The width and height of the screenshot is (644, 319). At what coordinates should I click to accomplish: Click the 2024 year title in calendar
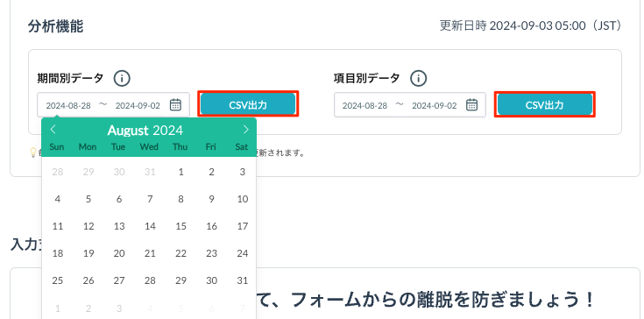(168, 131)
